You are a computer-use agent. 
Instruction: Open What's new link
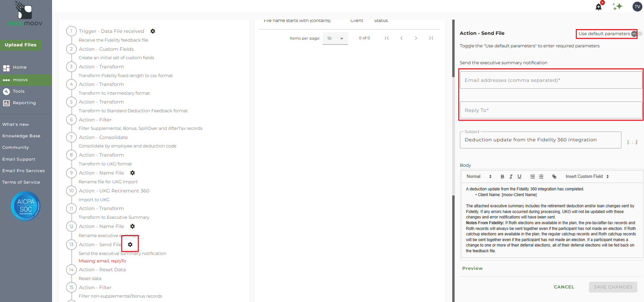pos(16,124)
